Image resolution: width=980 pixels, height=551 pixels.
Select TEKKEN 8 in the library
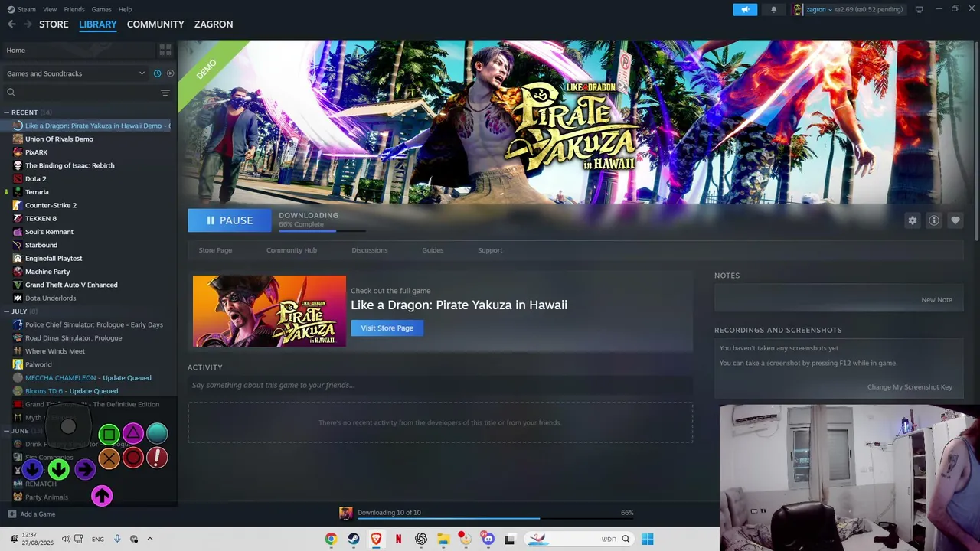pos(41,219)
